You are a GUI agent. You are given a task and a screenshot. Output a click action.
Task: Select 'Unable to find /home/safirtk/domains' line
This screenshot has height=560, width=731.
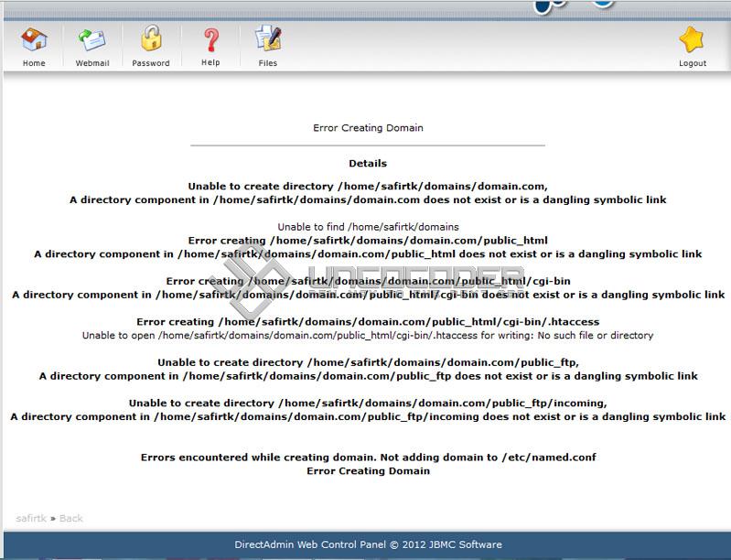[x=368, y=227]
